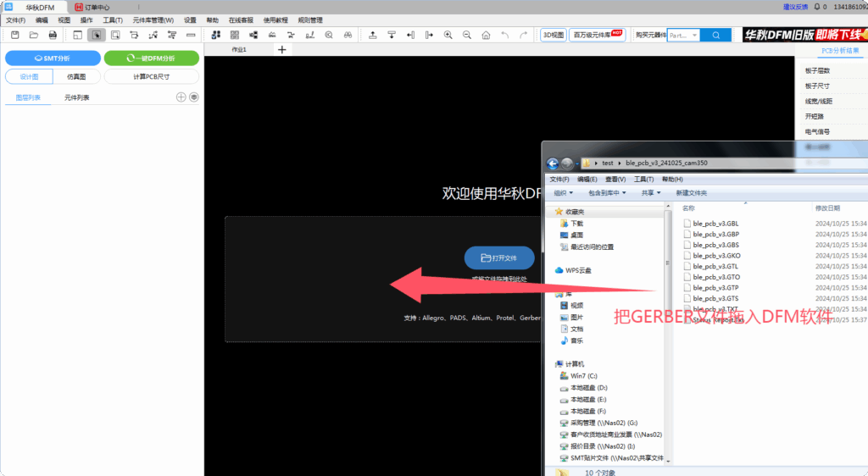
Task: Switch to the 设计图 view toggle
Action: (30, 76)
